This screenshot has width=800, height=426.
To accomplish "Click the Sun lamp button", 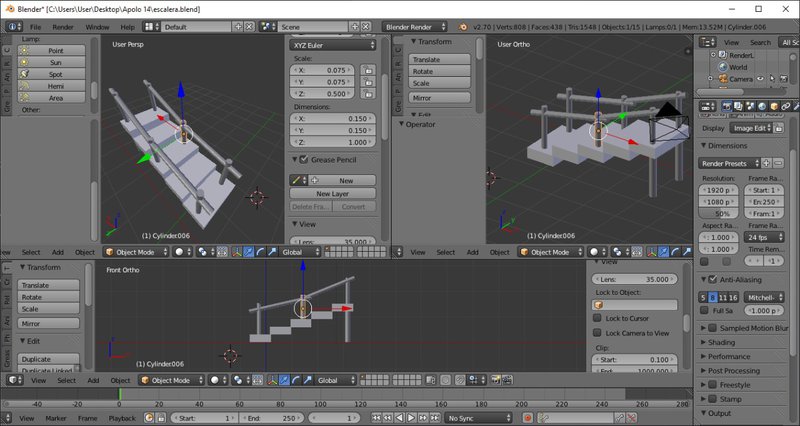I will tap(54, 62).
